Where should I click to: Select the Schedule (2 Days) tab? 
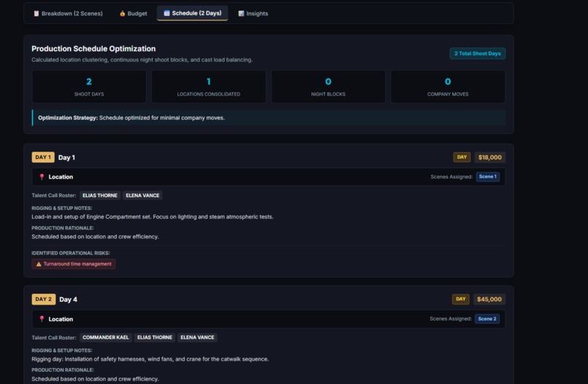tap(193, 13)
